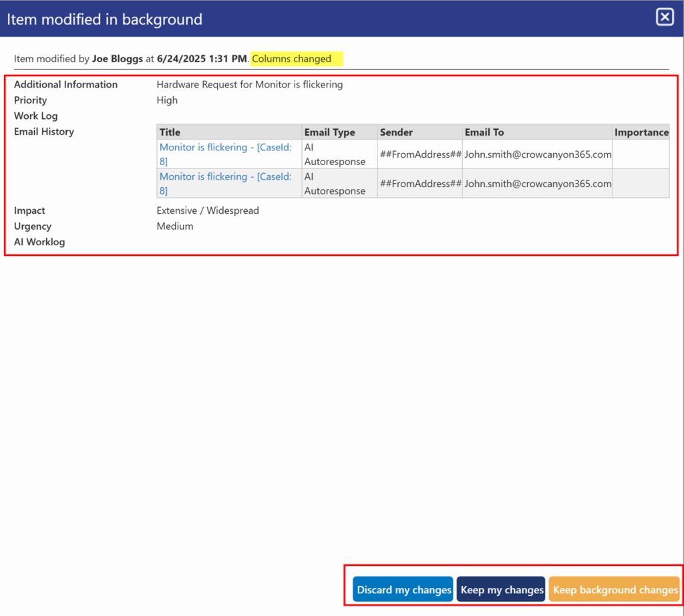Click the High priority value
This screenshot has width=684, height=616.
[x=167, y=100]
